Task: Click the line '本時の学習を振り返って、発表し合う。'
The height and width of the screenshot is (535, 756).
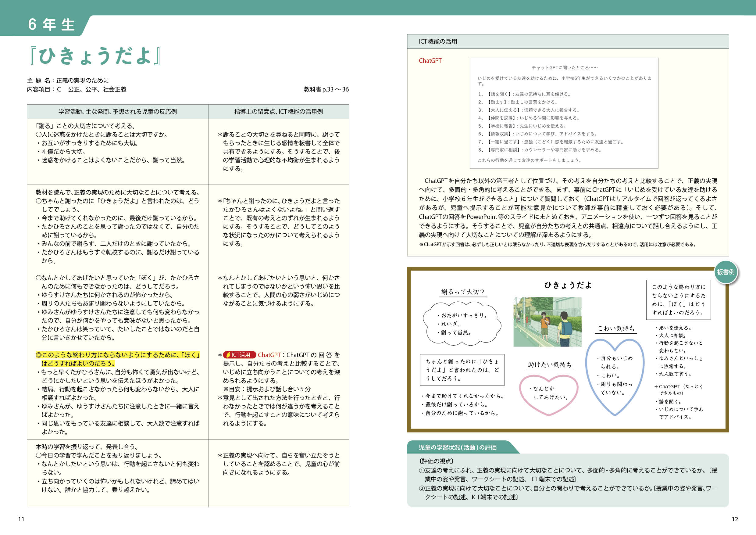Action: coord(87,447)
